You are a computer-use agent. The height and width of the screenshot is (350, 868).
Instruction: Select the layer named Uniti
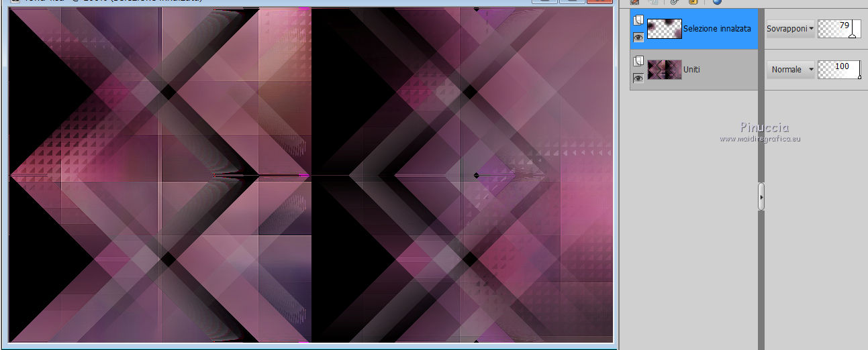pos(691,70)
